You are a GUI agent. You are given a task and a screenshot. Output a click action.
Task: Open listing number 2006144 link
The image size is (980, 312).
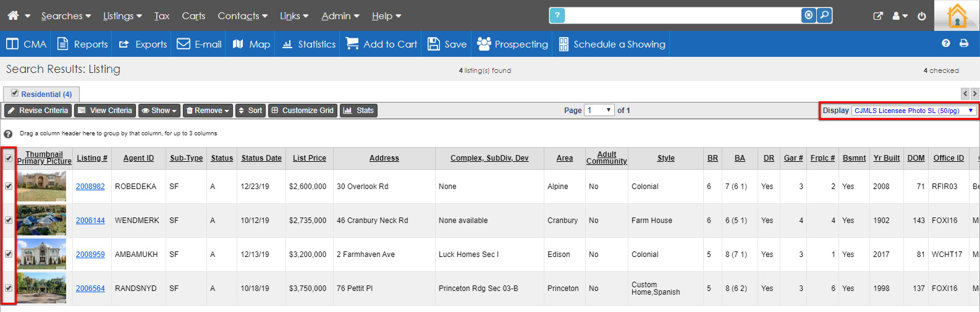tap(90, 221)
